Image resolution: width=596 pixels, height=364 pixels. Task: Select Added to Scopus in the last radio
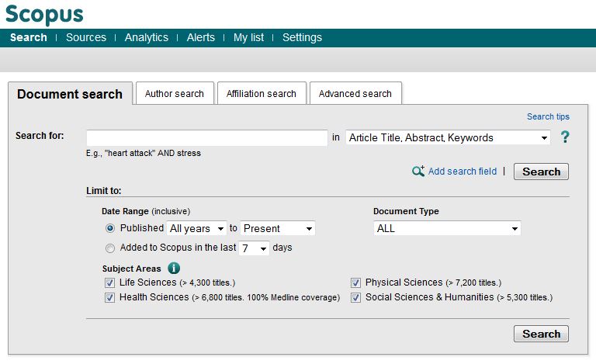(x=110, y=248)
